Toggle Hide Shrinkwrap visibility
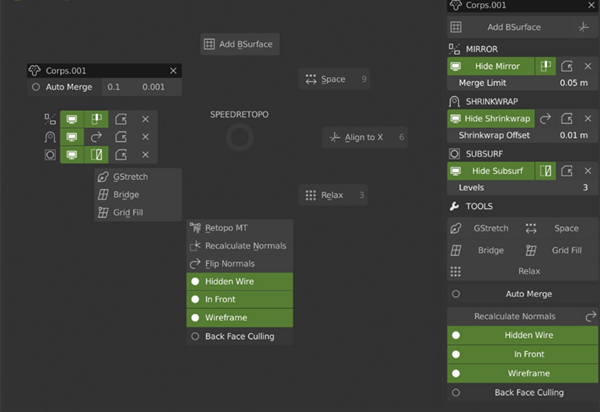The image size is (600, 412). tap(490, 118)
